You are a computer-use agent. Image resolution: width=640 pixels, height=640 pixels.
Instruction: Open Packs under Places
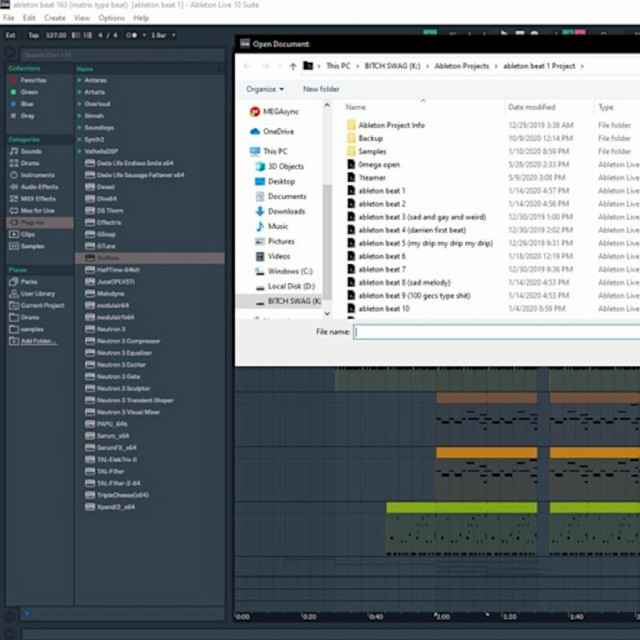point(29,282)
